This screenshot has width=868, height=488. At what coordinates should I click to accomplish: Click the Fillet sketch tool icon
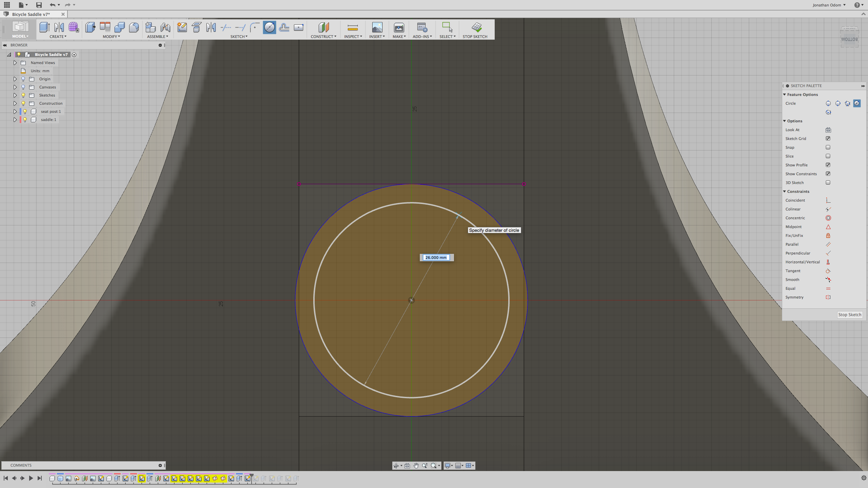point(254,27)
